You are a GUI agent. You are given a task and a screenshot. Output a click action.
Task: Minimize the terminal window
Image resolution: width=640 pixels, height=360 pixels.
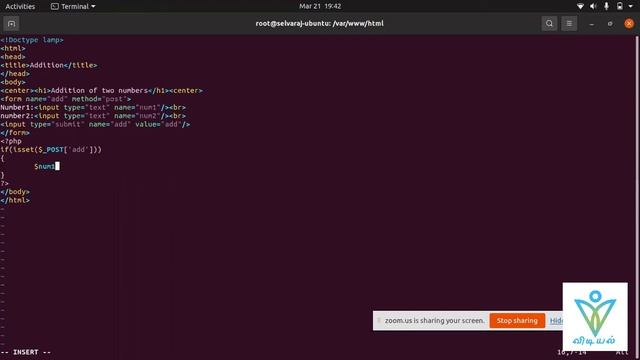tap(591, 24)
